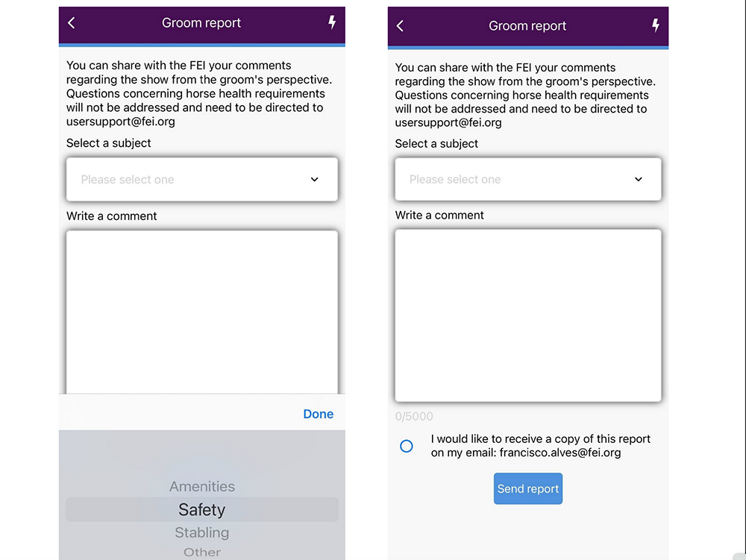The width and height of the screenshot is (746, 560).
Task: Choose Safety in the subject picker
Action: (201, 509)
